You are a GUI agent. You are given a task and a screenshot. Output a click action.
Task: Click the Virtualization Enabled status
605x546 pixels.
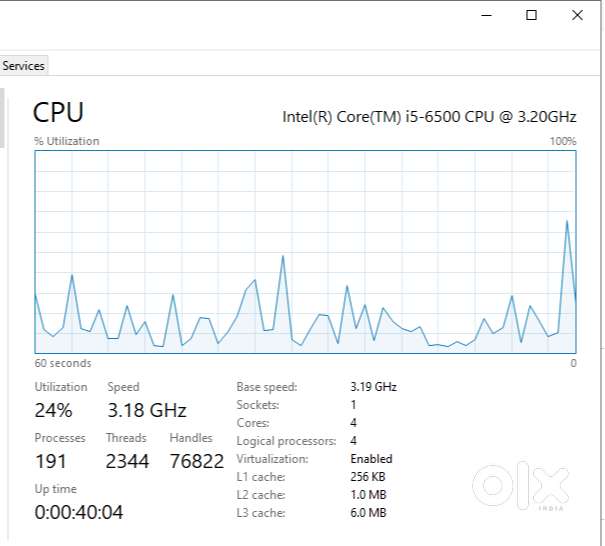pos(371,459)
